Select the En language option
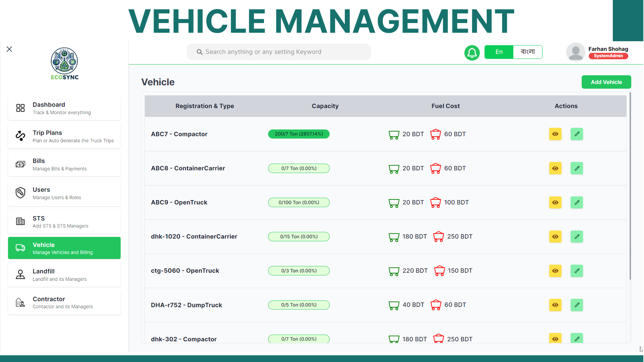644x362 pixels. pos(499,52)
